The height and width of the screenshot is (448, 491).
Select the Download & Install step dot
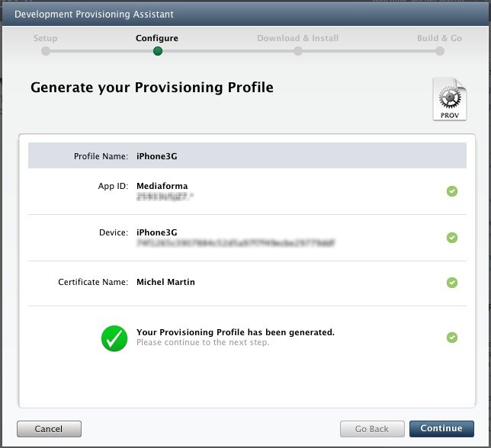pos(298,52)
